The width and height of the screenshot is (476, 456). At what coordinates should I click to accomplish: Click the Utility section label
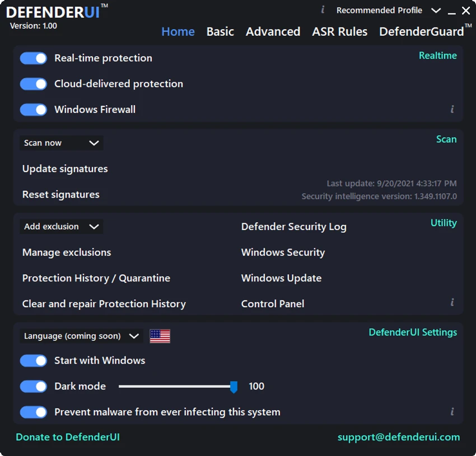[444, 223]
